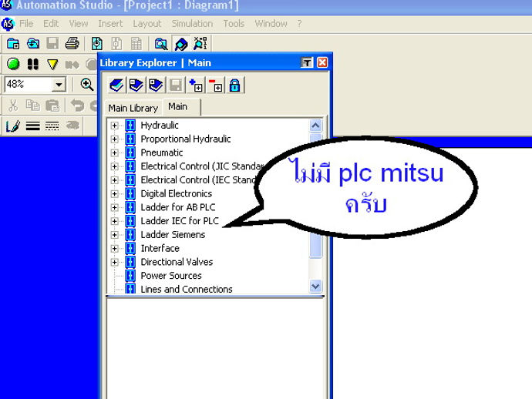Viewport: 532px width, 399px height.
Task: Click the New Diagram document icon
Action: [97, 44]
